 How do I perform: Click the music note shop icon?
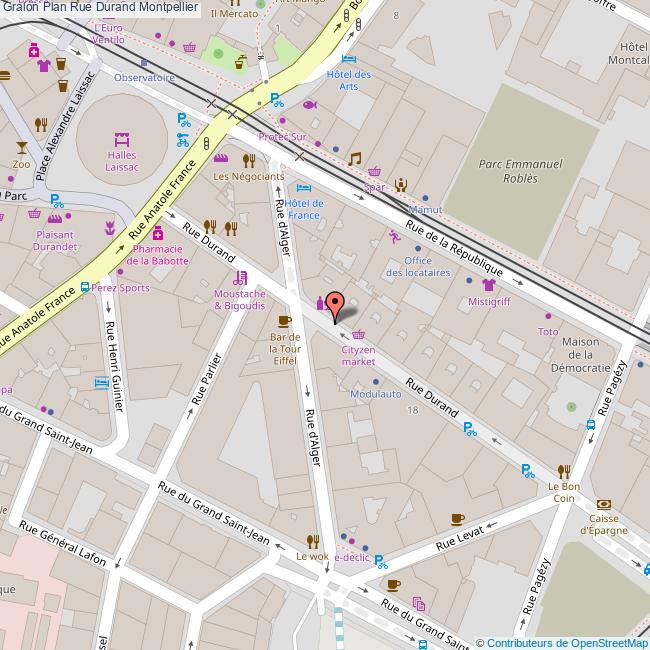click(x=354, y=158)
